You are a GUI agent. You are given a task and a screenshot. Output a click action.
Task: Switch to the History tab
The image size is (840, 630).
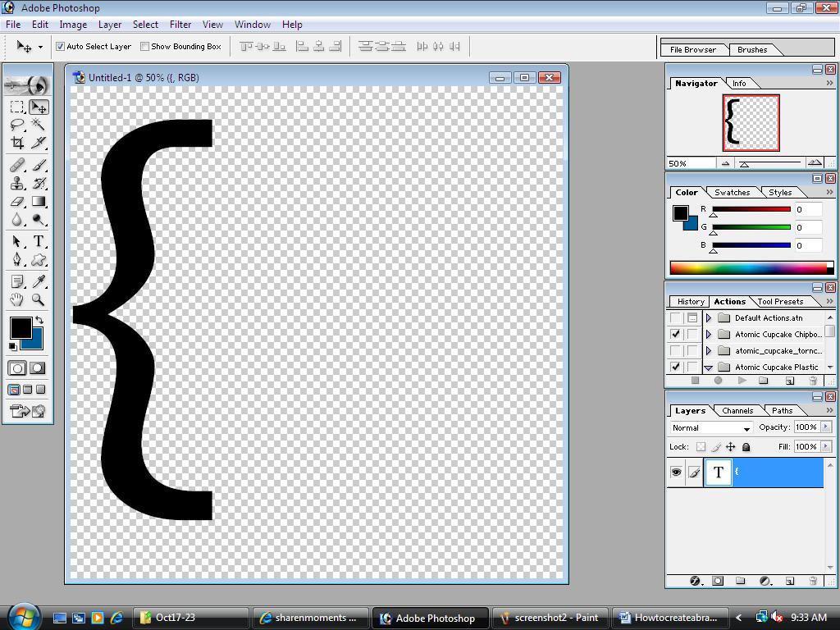click(691, 302)
